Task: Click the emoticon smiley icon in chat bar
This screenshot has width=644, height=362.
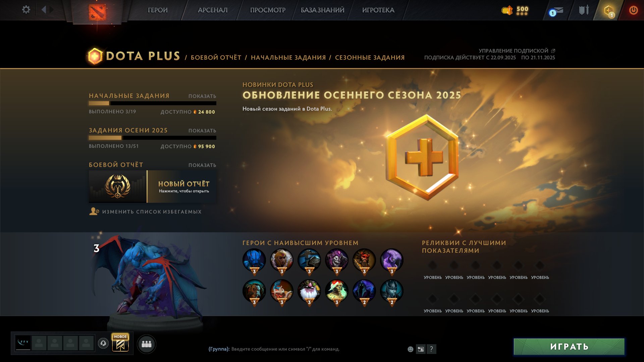Action: coord(410,349)
